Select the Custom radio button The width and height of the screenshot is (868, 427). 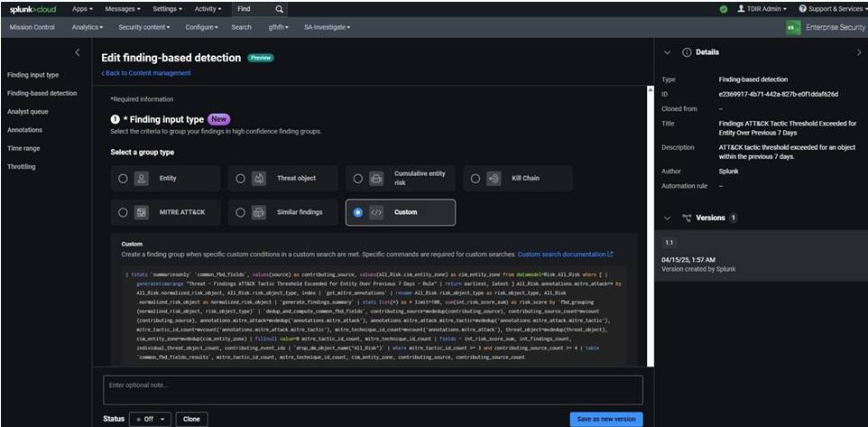pyautogui.click(x=358, y=212)
